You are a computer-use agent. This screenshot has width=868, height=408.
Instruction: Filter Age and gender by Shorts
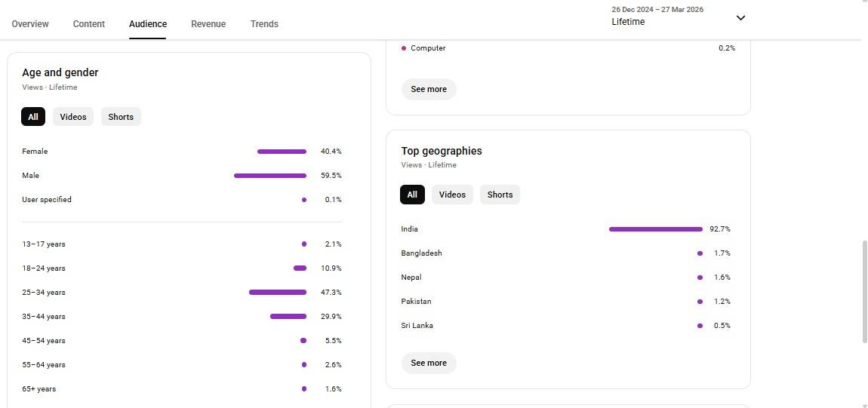click(x=121, y=117)
